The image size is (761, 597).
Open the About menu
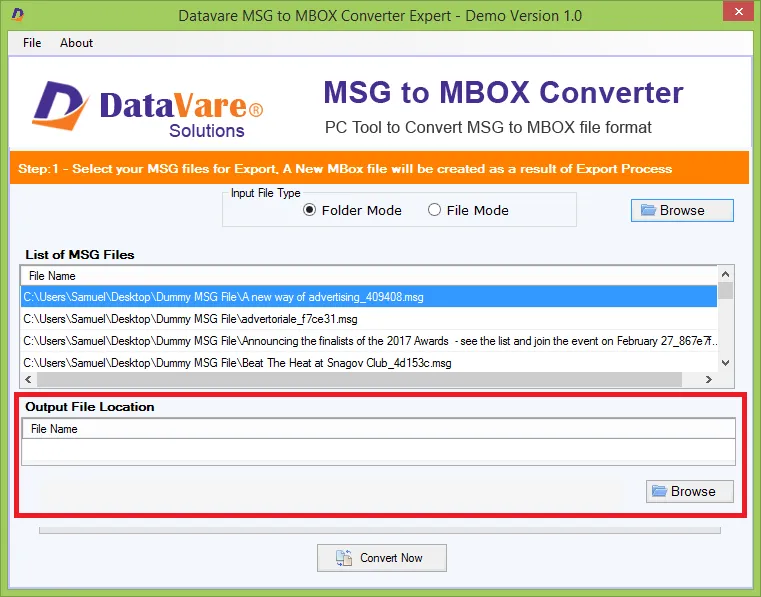[x=76, y=43]
